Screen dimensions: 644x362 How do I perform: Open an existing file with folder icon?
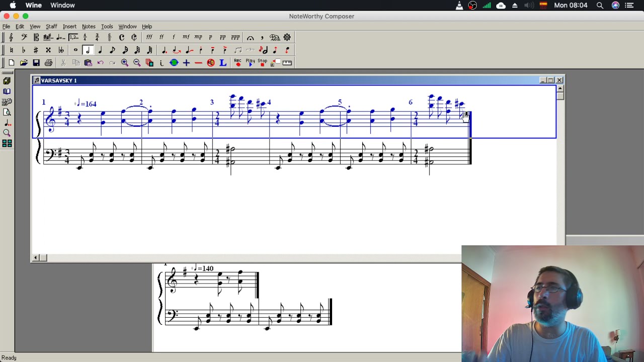point(24,62)
